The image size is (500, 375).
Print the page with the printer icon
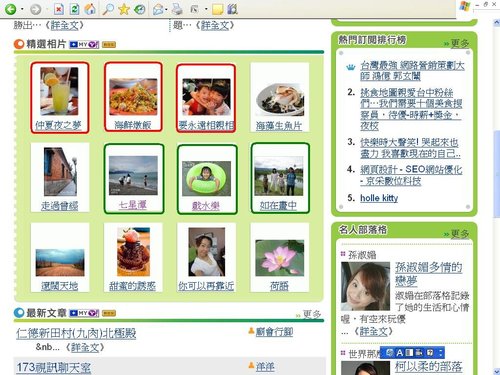click(x=177, y=9)
